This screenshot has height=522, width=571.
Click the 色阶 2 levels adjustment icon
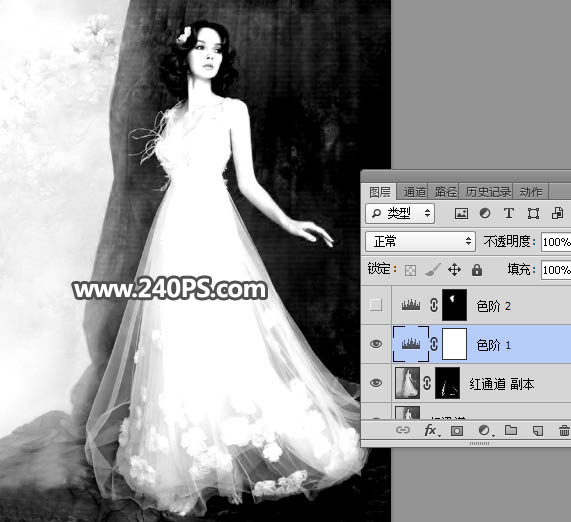(x=411, y=305)
